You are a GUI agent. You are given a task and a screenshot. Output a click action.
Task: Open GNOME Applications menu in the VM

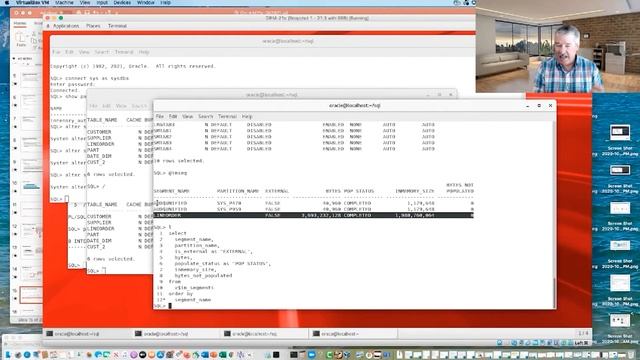[66, 26]
